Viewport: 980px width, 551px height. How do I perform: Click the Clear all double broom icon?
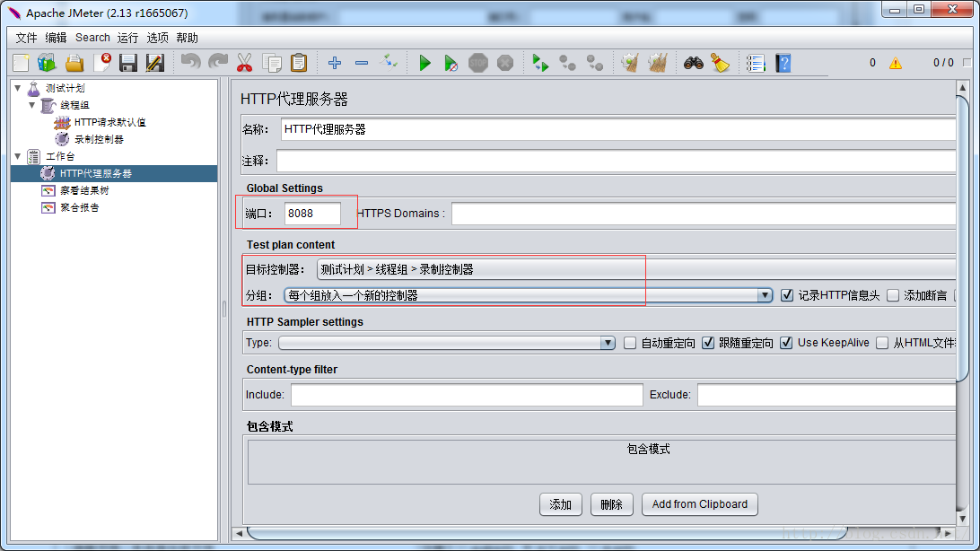coord(658,63)
